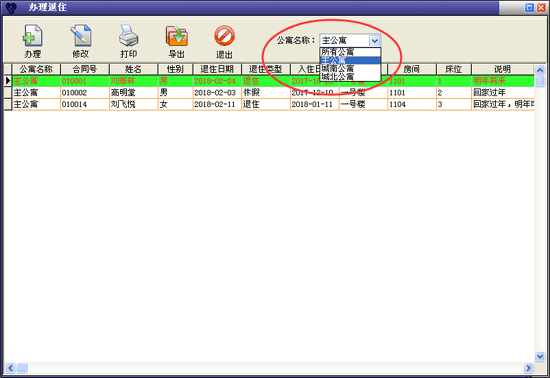Select 城南公寓 option in the list
This screenshot has width=550, height=378.
coord(350,68)
